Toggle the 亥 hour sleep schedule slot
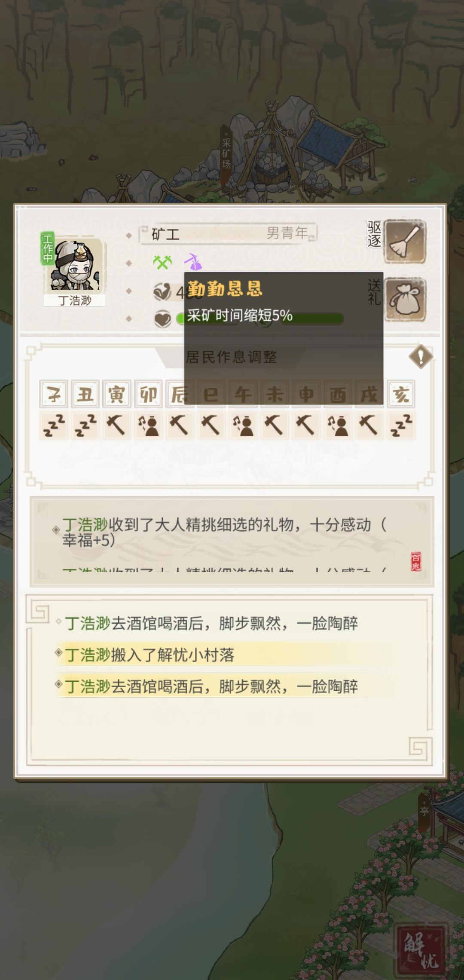The height and width of the screenshot is (980, 464). tap(401, 426)
